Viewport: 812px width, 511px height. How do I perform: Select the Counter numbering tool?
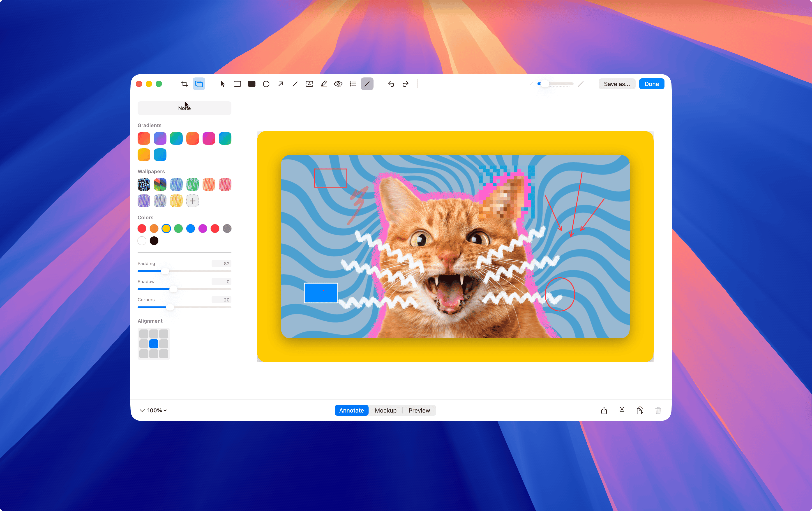tap(352, 84)
